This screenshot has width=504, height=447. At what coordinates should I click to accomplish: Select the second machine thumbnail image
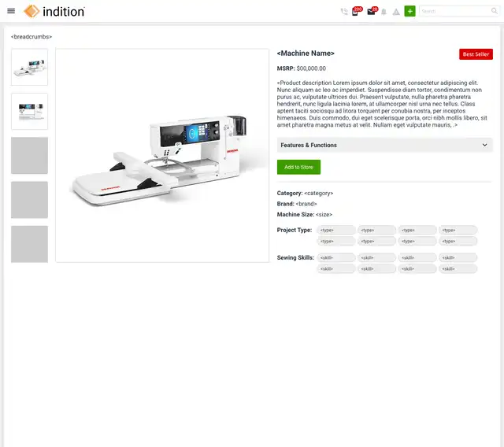30,112
